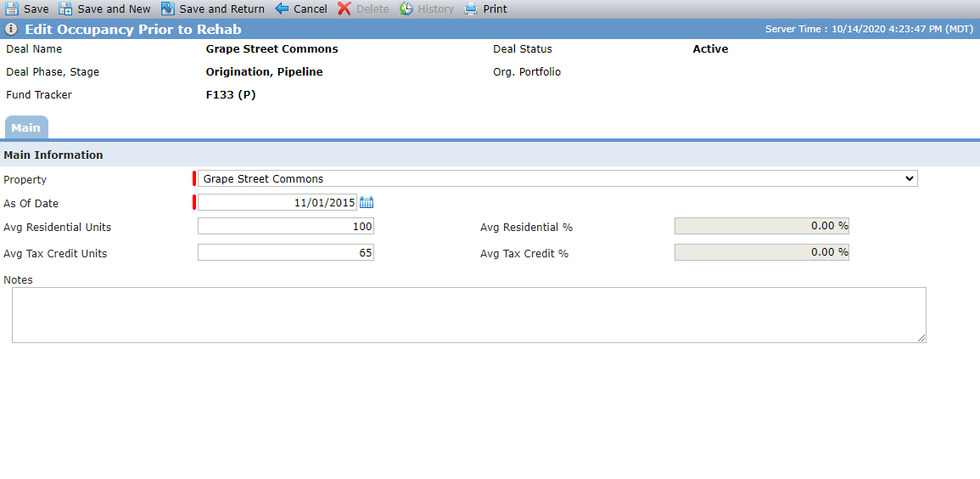Click the Origination, Pipeline text

tap(265, 72)
